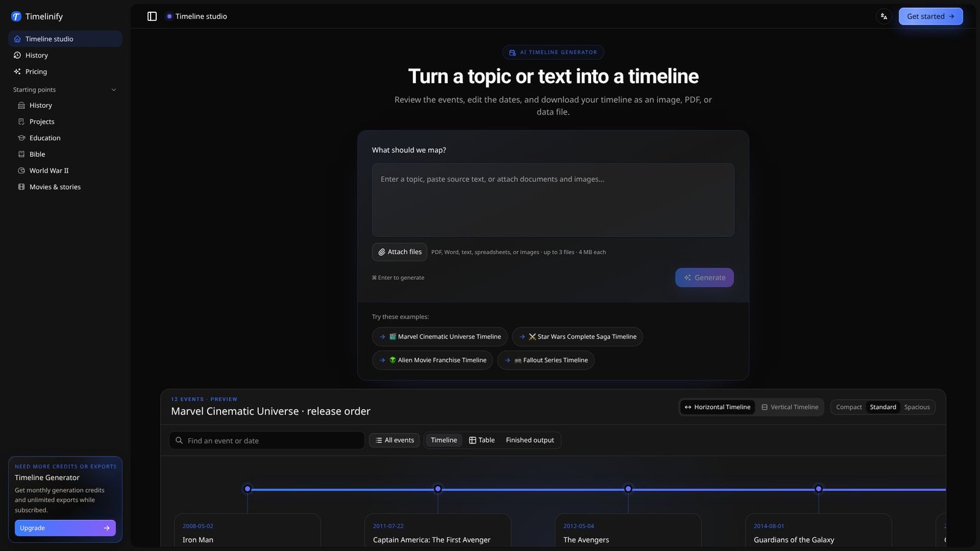Select Compact density

(849, 407)
